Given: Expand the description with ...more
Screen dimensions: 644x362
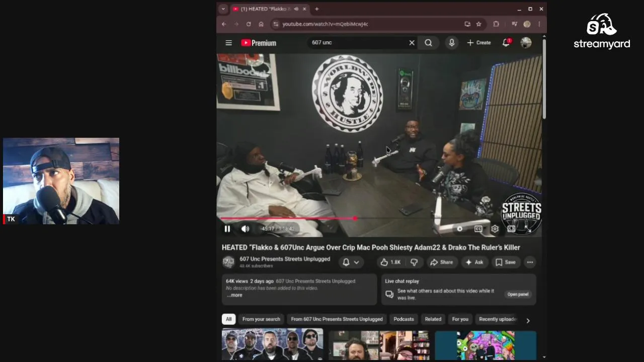Looking at the screenshot, I should pos(234,295).
